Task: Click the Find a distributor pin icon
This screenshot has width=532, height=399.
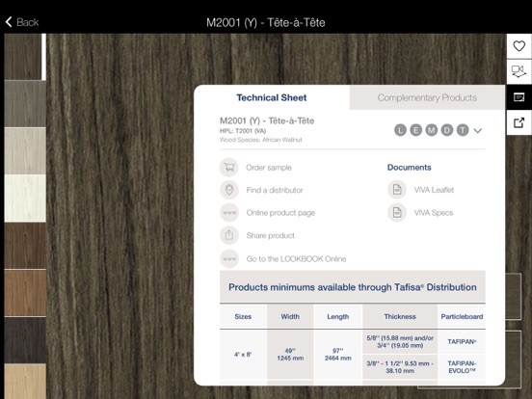Action: (x=229, y=190)
